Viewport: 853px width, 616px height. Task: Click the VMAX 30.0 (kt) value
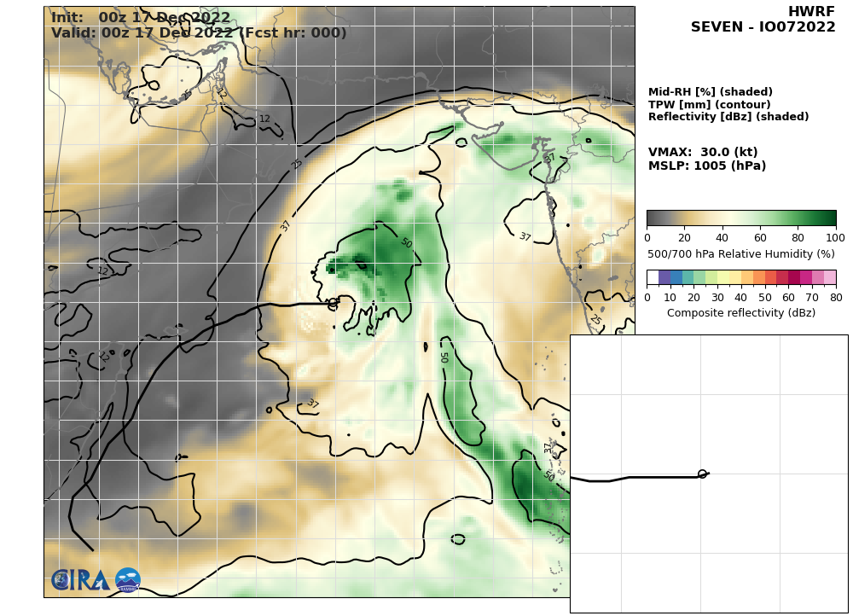tap(703, 153)
